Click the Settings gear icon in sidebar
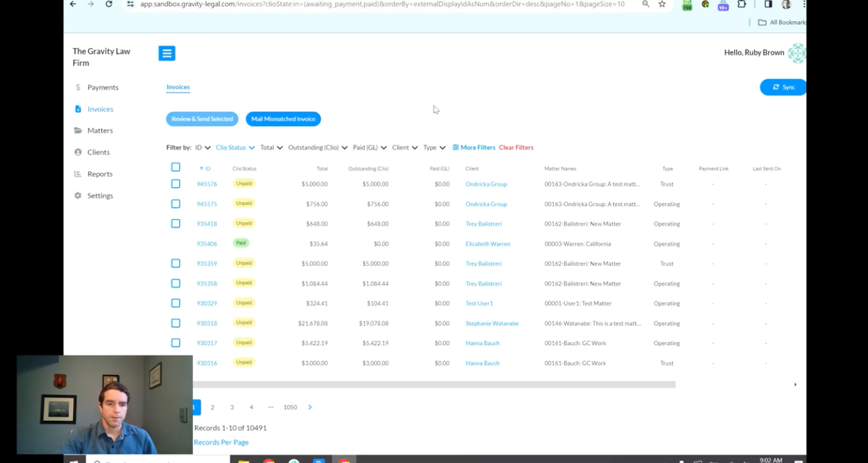868x463 pixels. (x=78, y=196)
